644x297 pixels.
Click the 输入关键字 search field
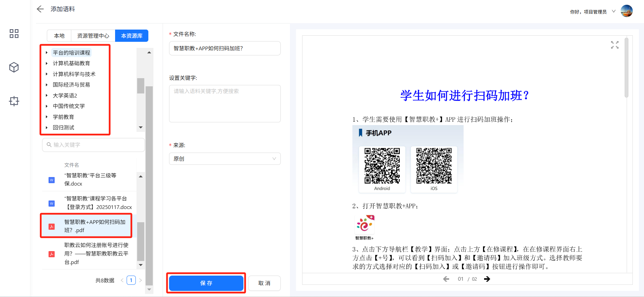[93, 145]
